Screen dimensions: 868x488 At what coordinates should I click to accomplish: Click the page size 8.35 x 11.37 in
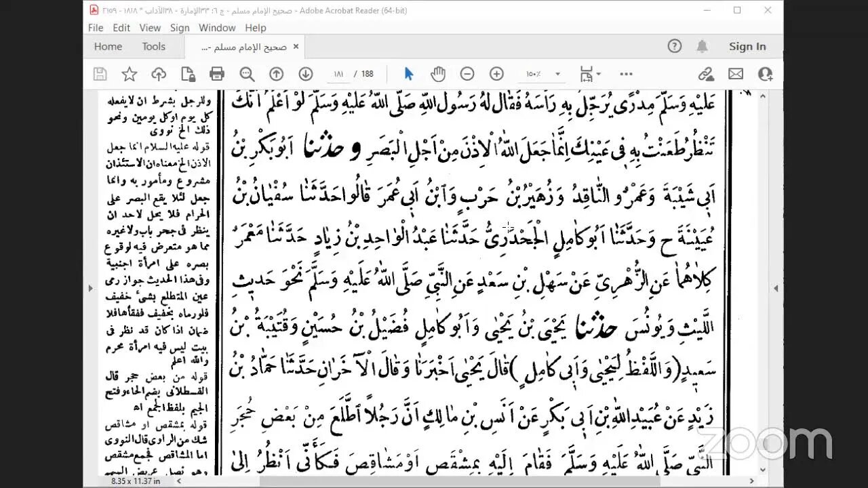[136, 481]
